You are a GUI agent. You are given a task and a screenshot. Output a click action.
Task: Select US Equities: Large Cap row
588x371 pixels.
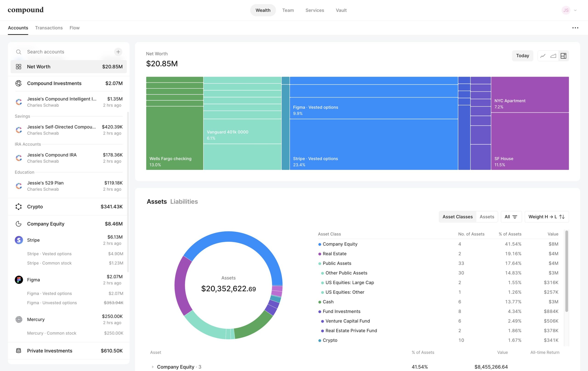point(438,282)
